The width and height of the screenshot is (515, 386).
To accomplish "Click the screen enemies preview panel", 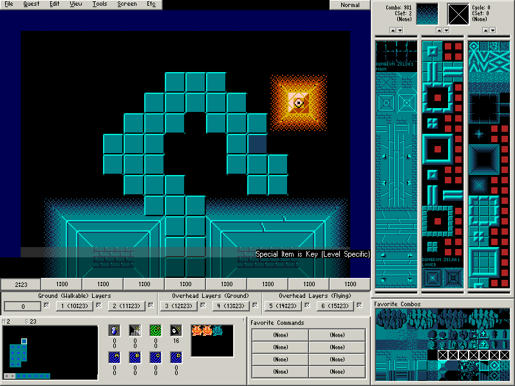I will [212, 341].
